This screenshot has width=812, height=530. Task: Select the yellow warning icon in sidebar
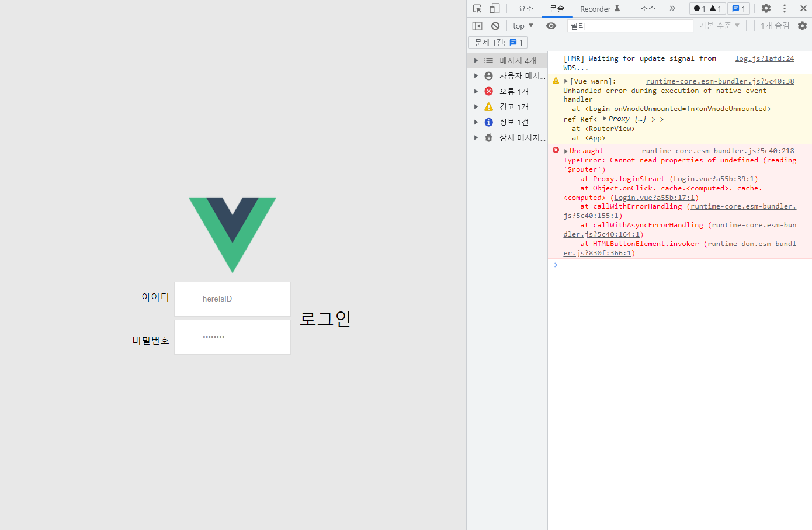coord(489,106)
